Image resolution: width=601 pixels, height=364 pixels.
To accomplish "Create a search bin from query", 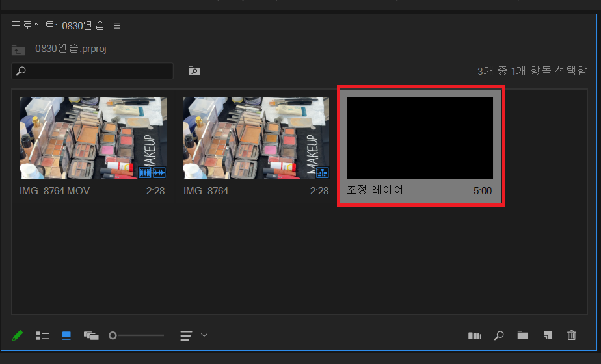I will pos(194,70).
